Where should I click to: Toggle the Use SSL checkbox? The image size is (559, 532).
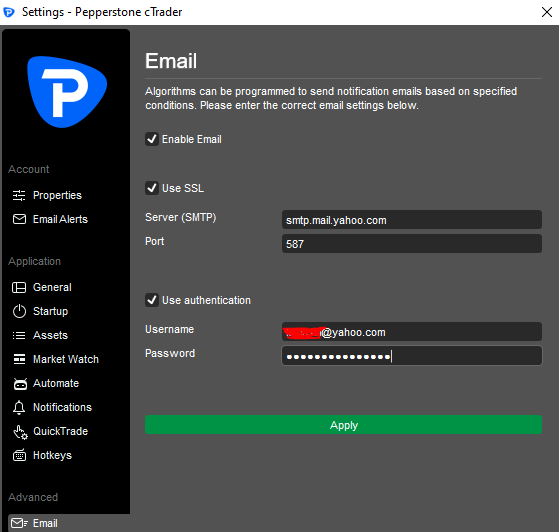click(x=152, y=188)
